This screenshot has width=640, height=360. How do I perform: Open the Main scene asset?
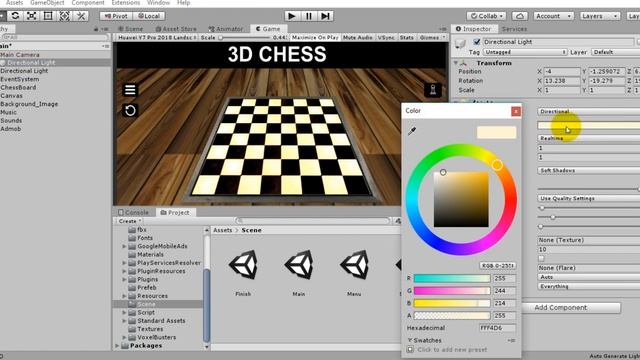tap(299, 264)
